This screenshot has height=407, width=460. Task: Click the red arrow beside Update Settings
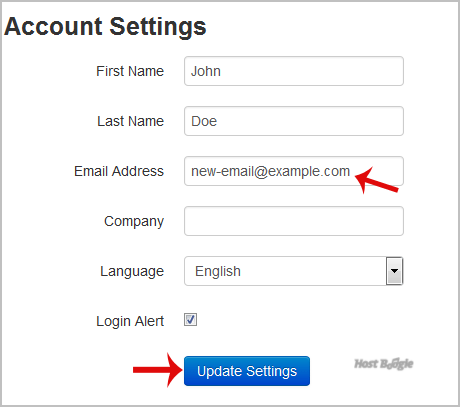158,370
